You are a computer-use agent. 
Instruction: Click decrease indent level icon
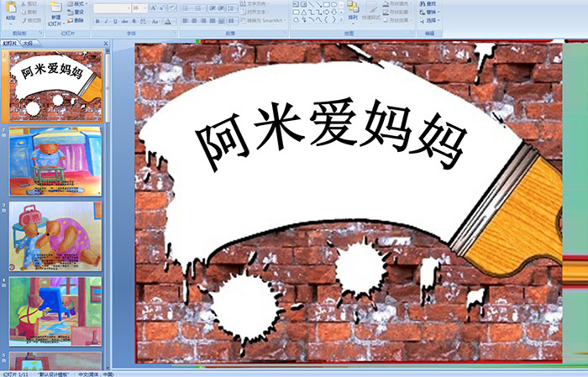213,8
